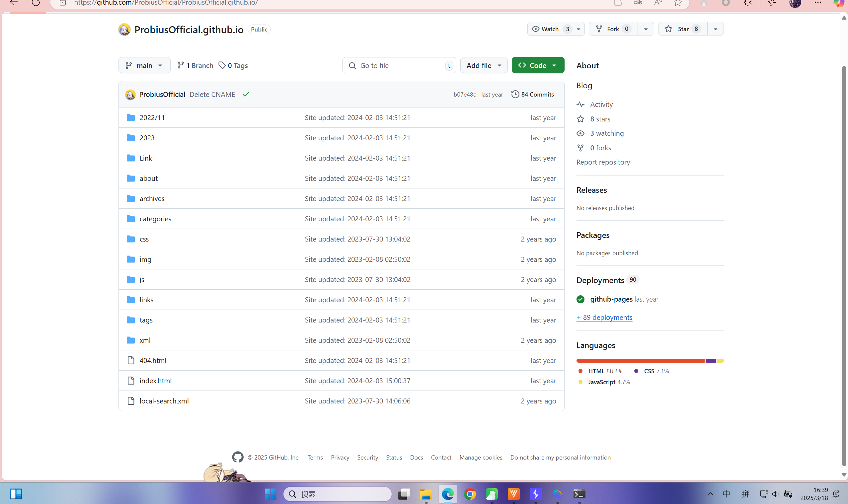The width and height of the screenshot is (848, 504).
Task: Open the css folder
Action: (144, 239)
